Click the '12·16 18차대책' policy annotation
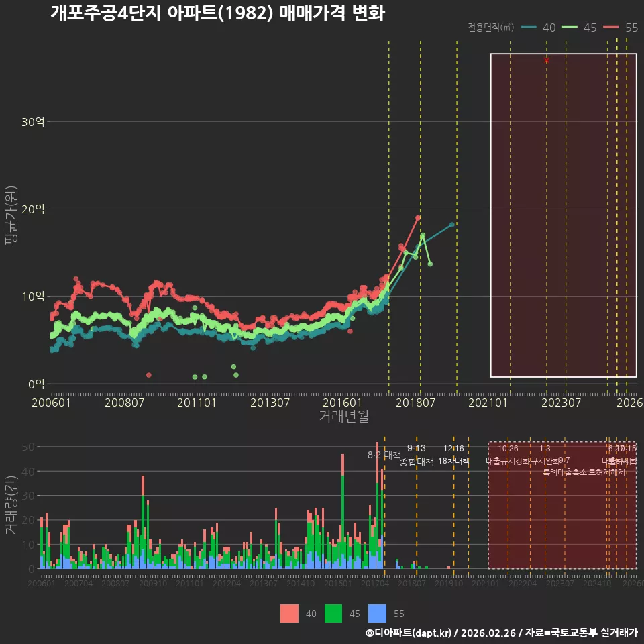 [x=453, y=455]
